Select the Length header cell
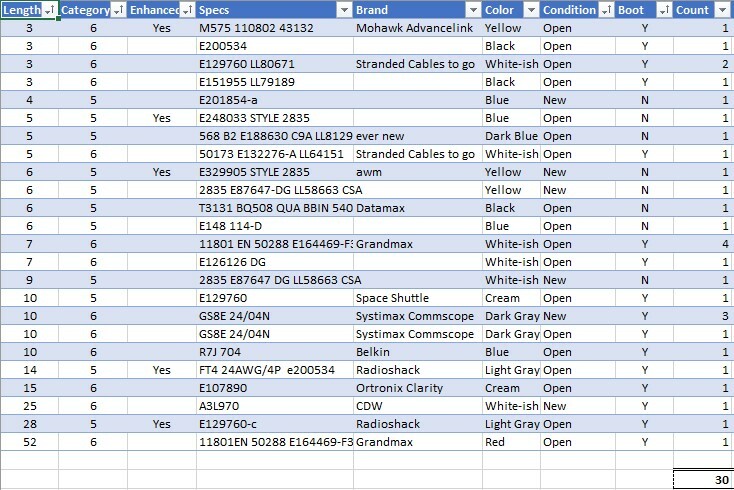The image size is (734, 490). tap(29, 10)
